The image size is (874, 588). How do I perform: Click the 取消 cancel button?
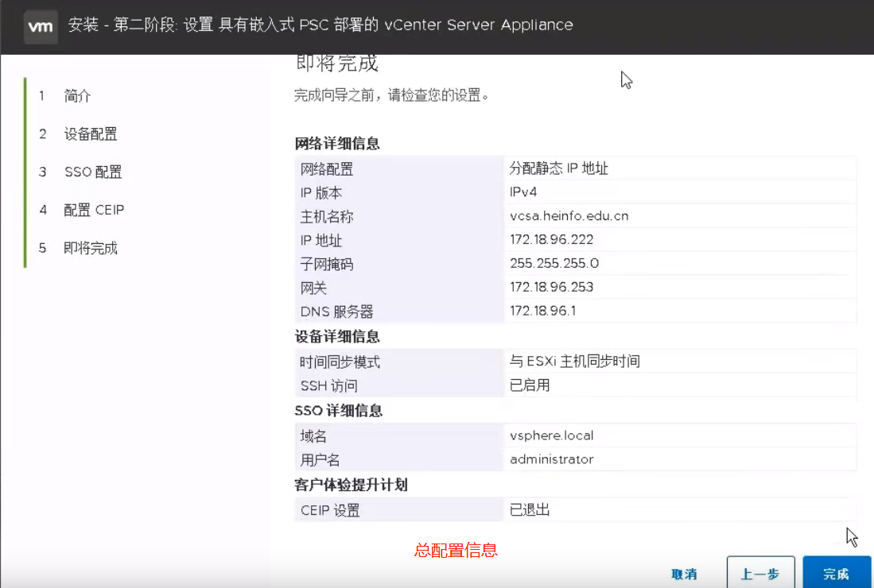pos(684,574)
